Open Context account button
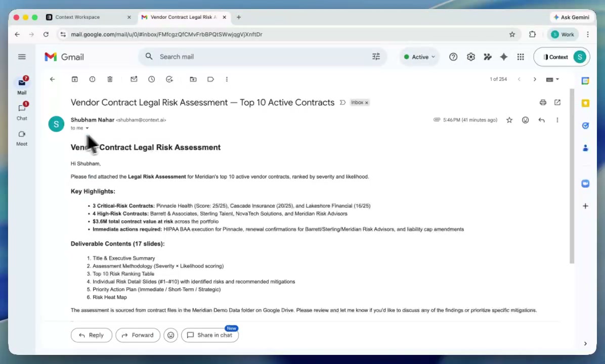 561,57
